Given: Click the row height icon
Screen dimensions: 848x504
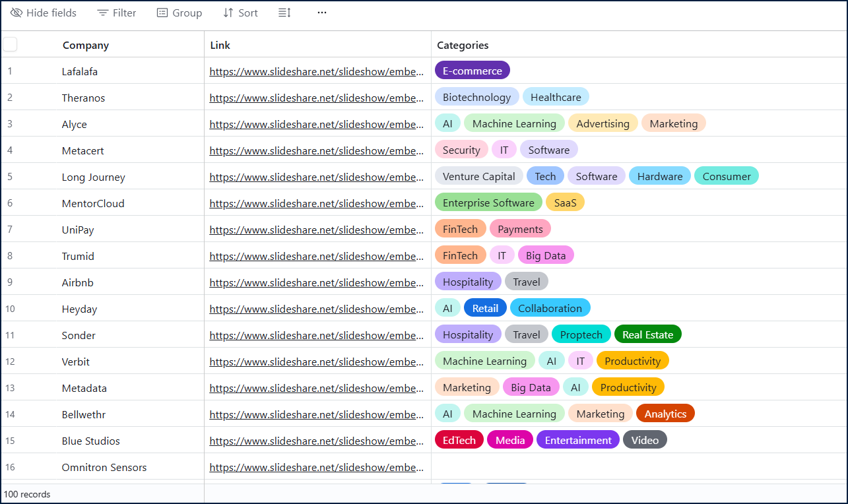Looking at the screenshot, I should (284, 13).
